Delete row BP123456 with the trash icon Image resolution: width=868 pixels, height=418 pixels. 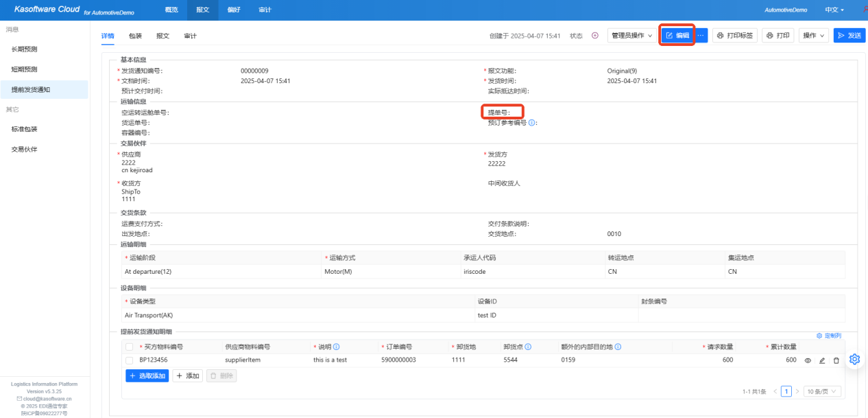[836, 360]
